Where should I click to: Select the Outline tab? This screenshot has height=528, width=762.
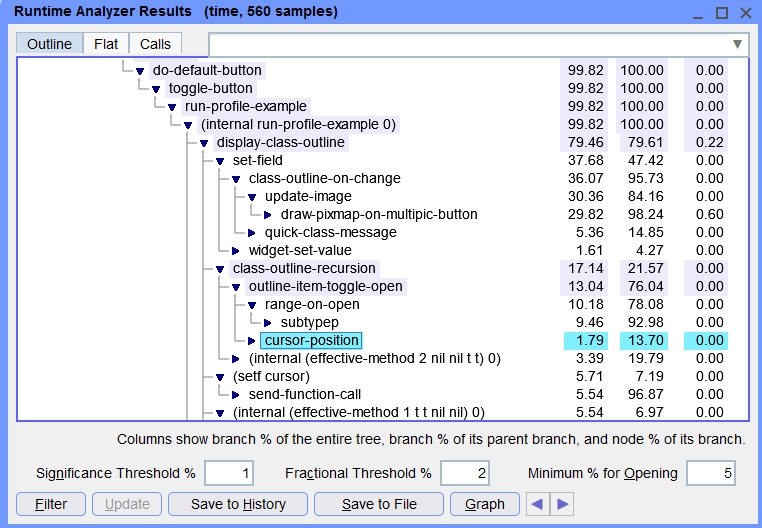pos(49,44)
